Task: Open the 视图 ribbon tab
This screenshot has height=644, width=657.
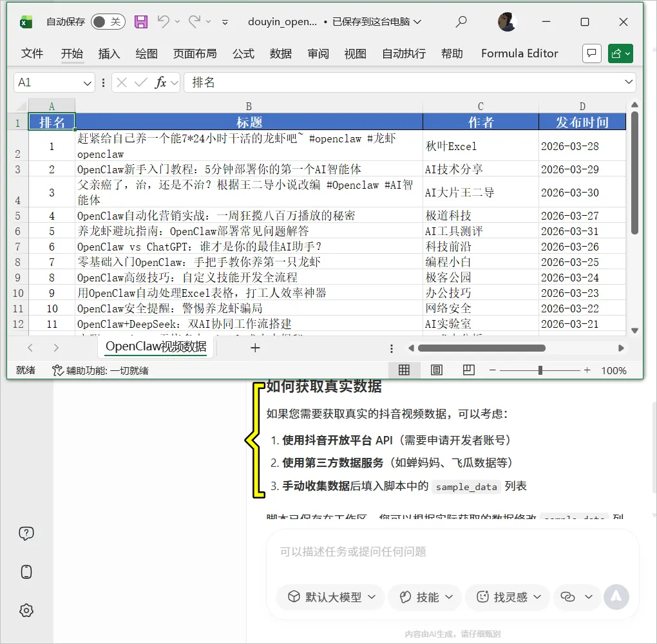Action: [356, 53]
